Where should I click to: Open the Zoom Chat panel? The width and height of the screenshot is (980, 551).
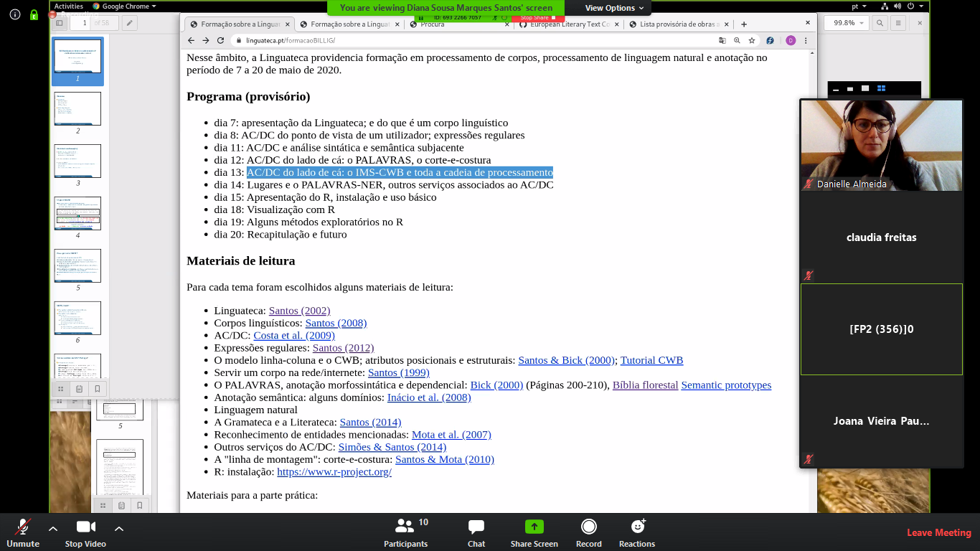(476, 532)
